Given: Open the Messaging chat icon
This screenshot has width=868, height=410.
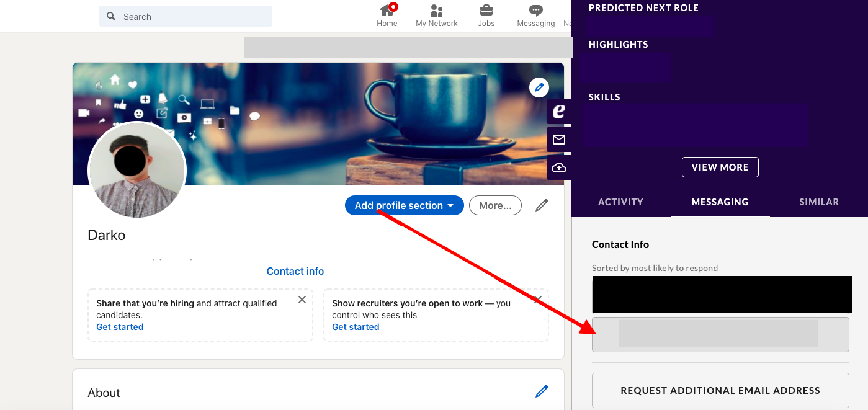Looking at the screenshot, I should (536, 11).
